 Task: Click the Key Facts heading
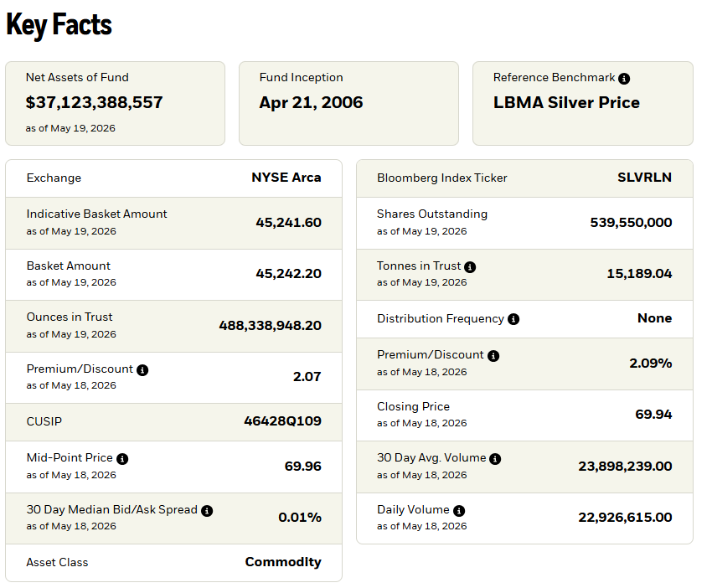coord(59,24)
